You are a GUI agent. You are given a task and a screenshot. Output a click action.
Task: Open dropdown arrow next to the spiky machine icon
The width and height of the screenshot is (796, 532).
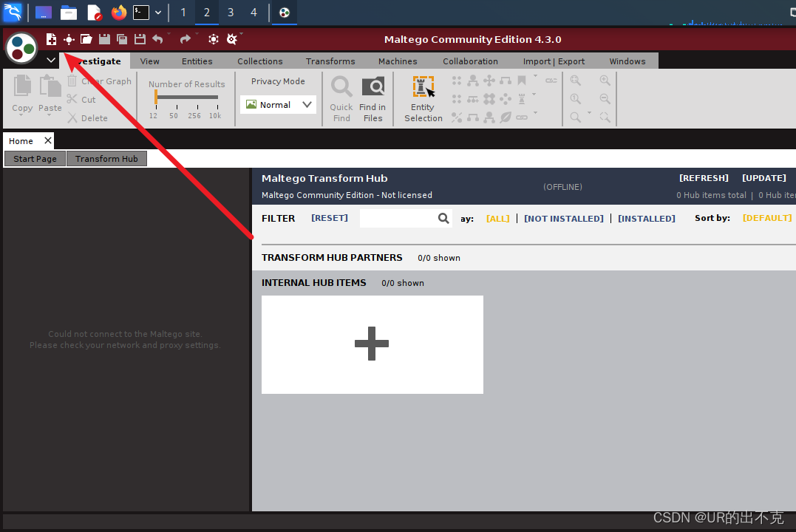tap(241, 34)
